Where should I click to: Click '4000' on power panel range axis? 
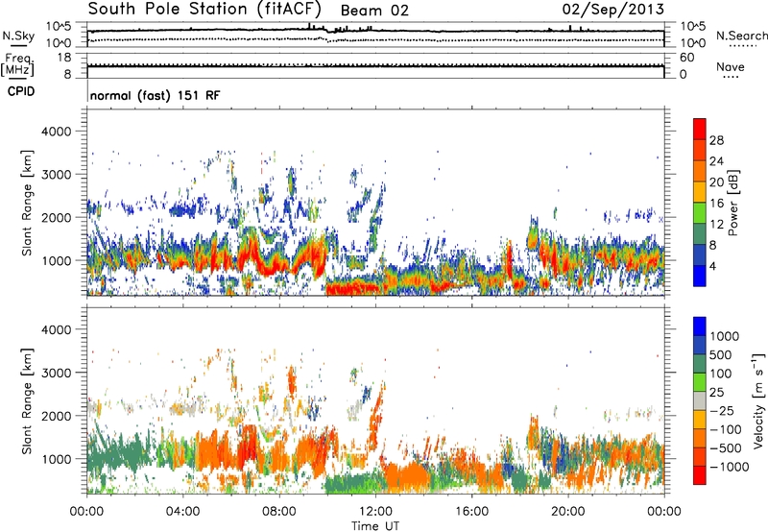click(x=56, y=132)
